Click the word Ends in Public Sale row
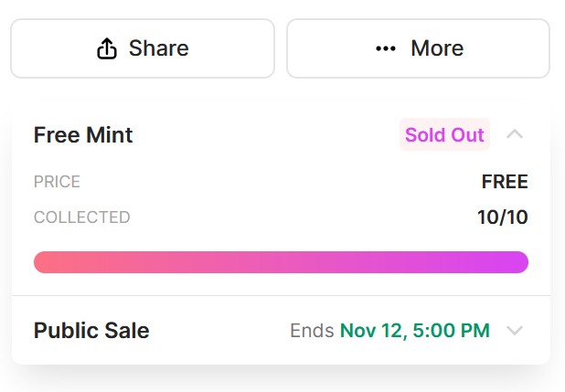This screenshot has height=392, width=565. tap(312, 331)
